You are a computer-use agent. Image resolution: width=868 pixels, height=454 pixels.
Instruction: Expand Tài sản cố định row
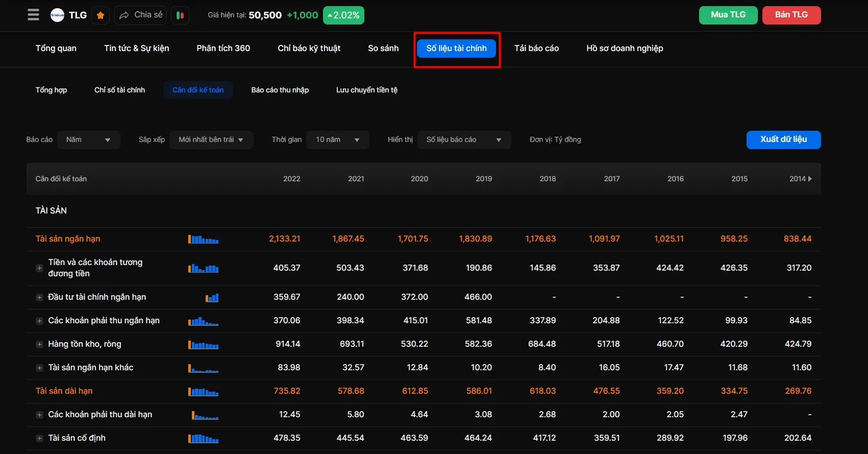point(39,438)
